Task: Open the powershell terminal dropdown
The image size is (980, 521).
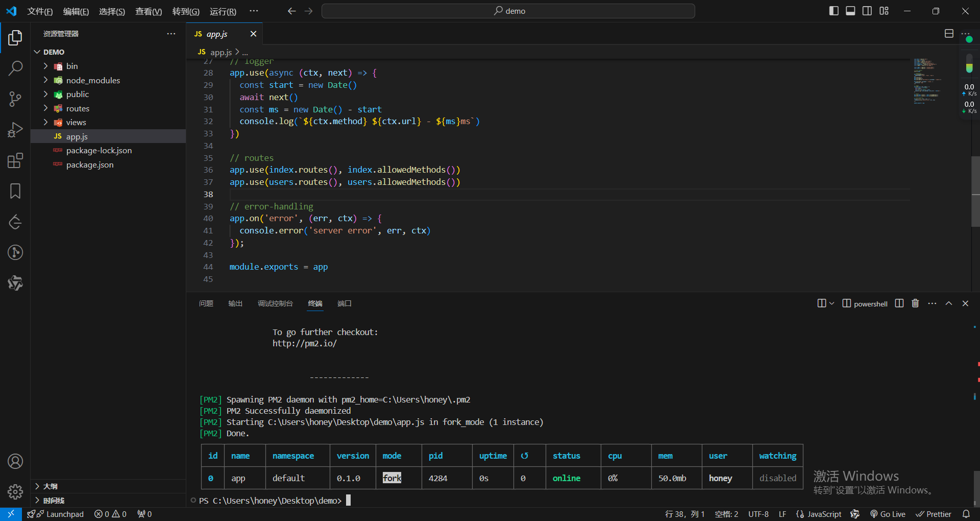Action: click(x=832, y=303)
